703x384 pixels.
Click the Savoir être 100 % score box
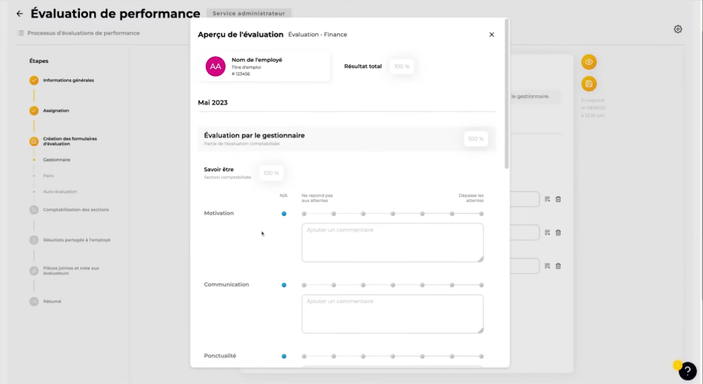pyautogui.click(x=271, y=173)
